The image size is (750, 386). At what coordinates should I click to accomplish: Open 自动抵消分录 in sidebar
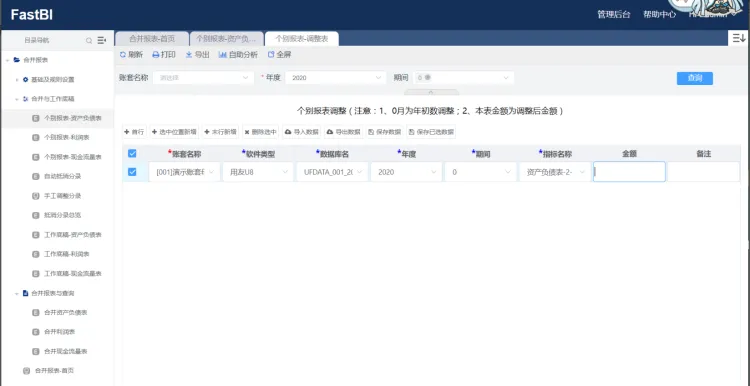[62, 176]
